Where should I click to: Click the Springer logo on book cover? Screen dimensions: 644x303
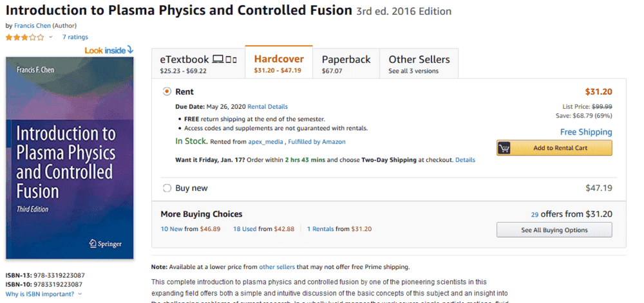point(105,244)
